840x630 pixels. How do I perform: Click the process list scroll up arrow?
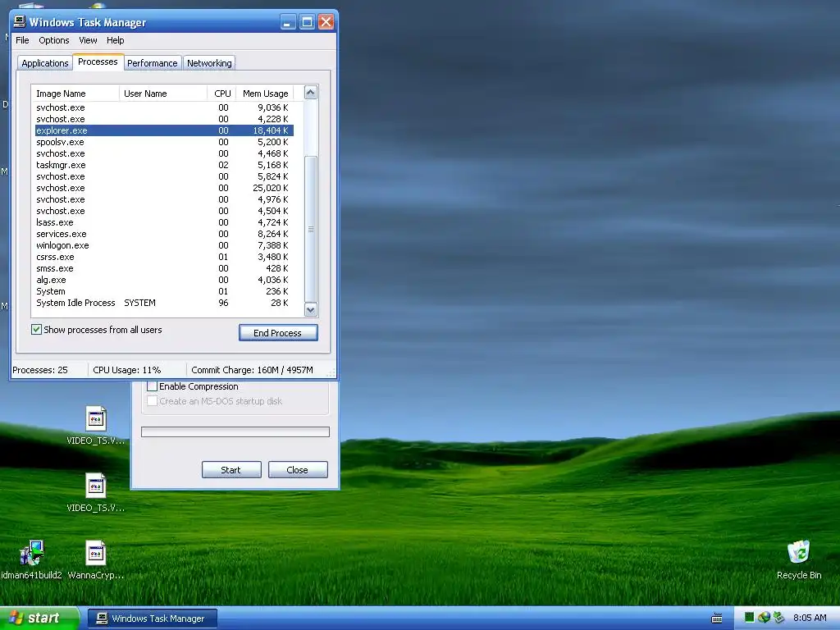click(x=311, y=93)
